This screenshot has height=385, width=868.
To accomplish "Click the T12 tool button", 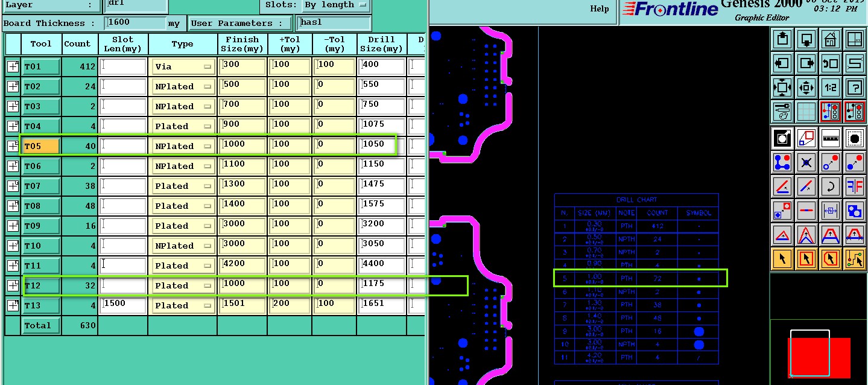I will pos(40,285).
